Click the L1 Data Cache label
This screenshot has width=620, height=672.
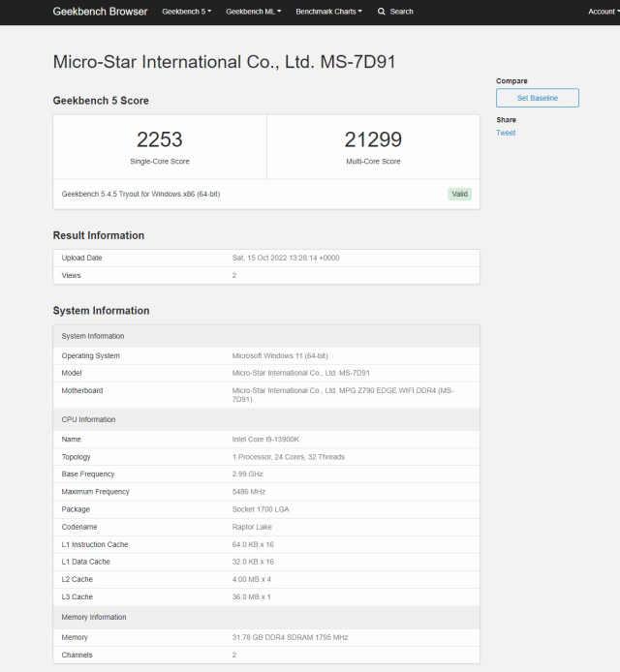pos(86,562)
